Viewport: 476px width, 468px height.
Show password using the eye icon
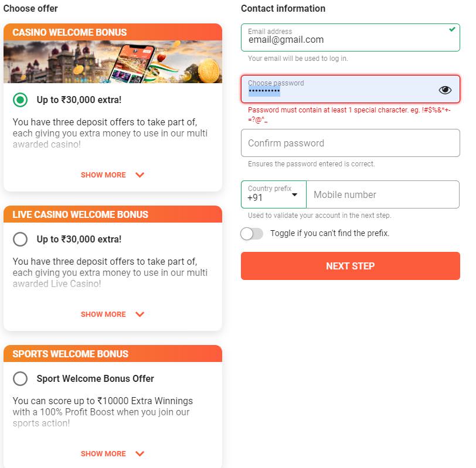pos(445,90)
